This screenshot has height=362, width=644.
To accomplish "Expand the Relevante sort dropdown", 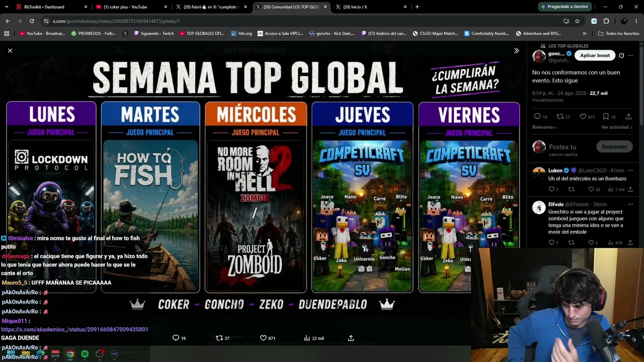I will point(545,127).
